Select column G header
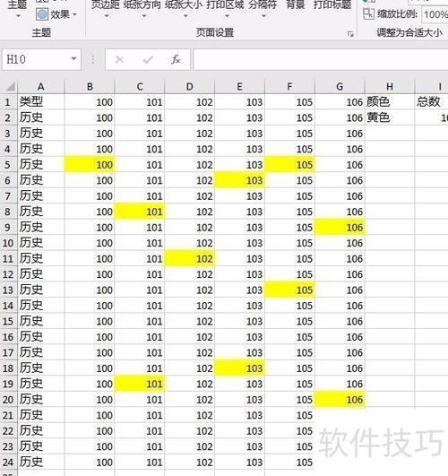 340,87
